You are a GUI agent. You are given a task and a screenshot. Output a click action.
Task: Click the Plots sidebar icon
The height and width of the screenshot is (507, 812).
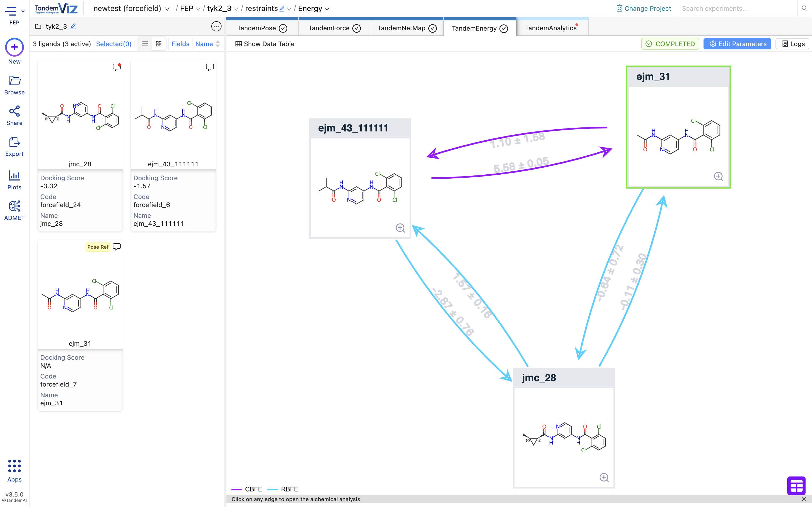coord(14,180)
